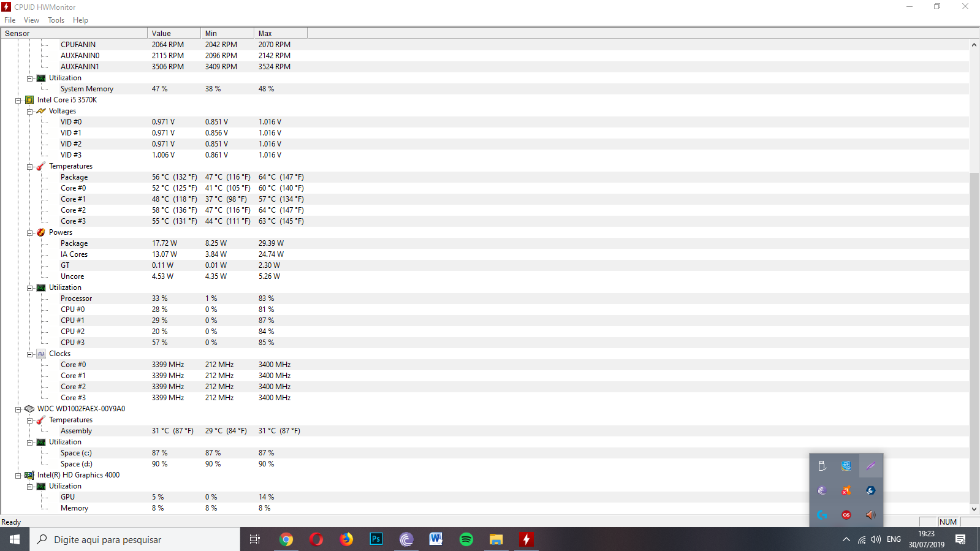This screenshot has height=551, width=980.
Task: Collapse the System Memory Utilization group
Action: [x=30, y=78]
